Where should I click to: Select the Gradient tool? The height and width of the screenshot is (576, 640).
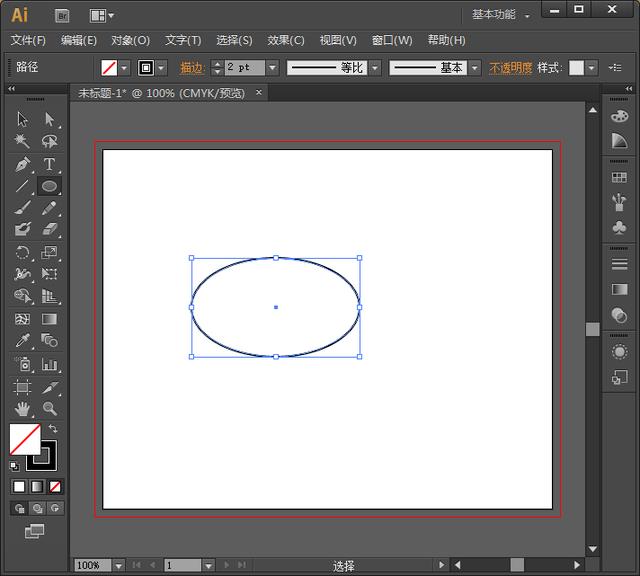49,319
